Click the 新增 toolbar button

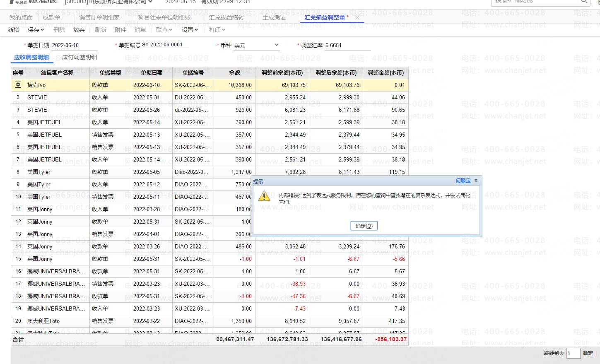tap(14, 30)
